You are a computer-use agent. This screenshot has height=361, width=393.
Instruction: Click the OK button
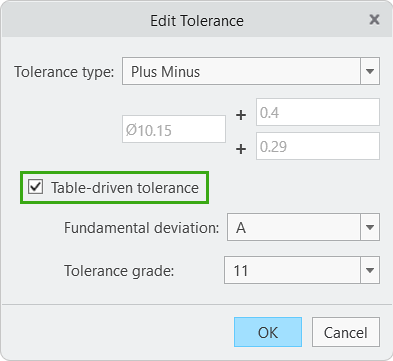268,332
